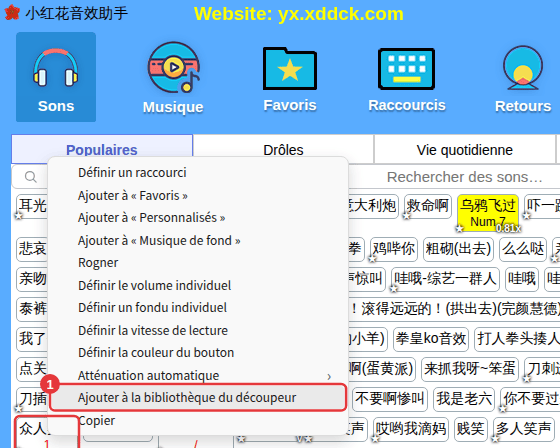
Task: Play the 鸡哔你 sound
Action: (x=394, y=249)
